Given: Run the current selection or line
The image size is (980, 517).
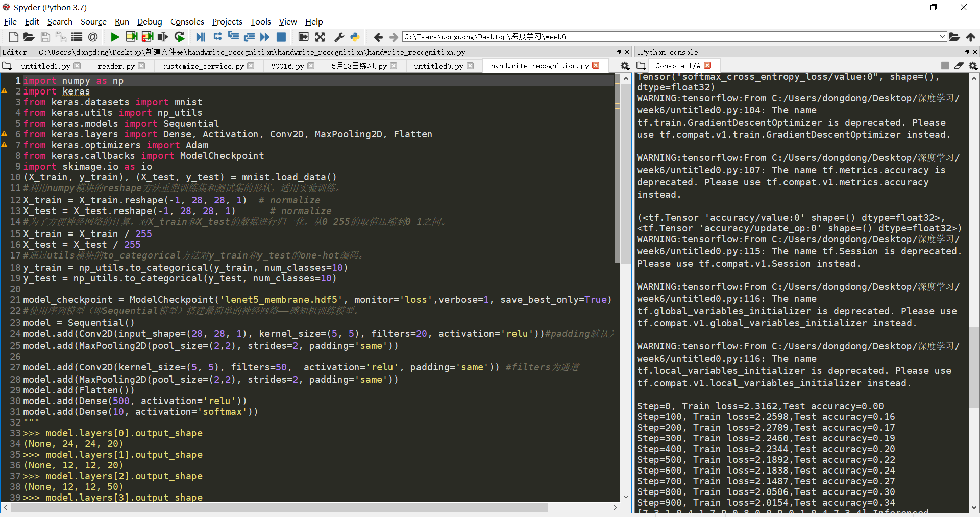Looking at the screenshot, I should pos(163,37).
